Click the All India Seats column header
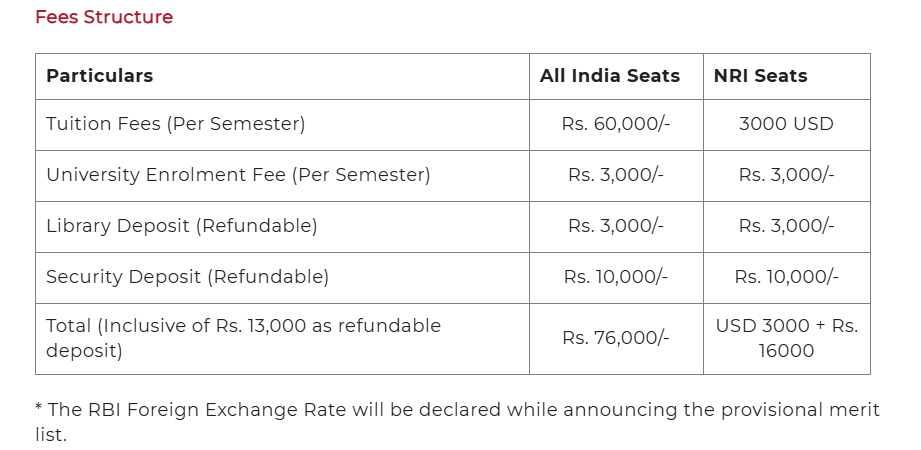The width and height of the screenshot is (921, 450). coord(610,76)
